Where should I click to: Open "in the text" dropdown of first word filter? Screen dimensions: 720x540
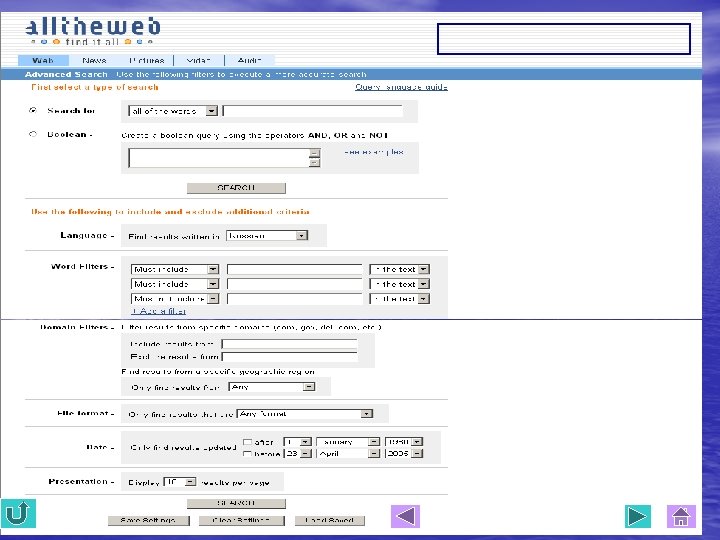pos(399,270)
